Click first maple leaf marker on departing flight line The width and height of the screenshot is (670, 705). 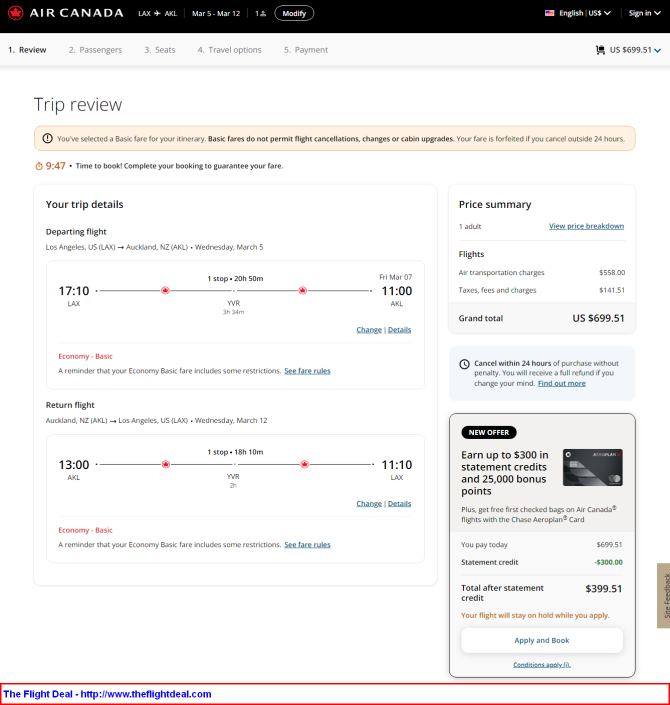165,290
